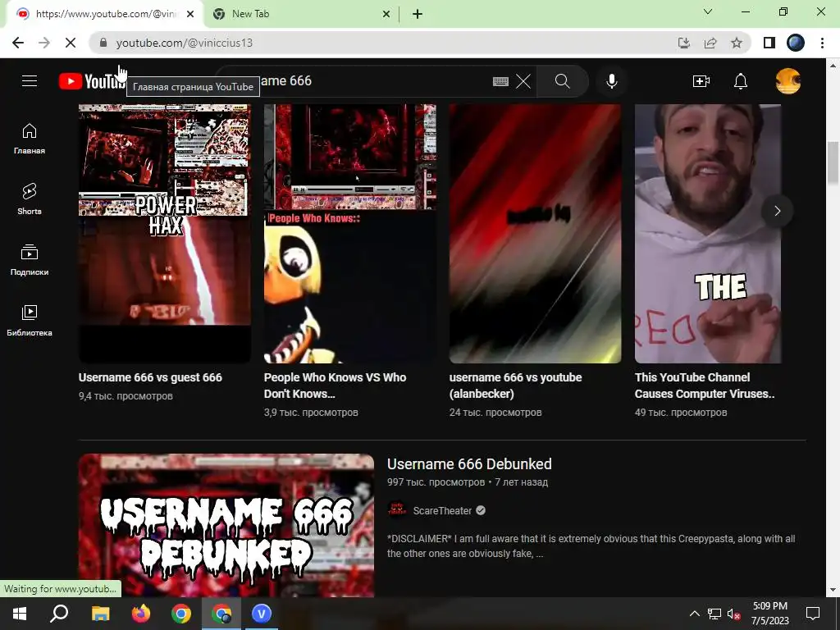Screen dimensions: 840x630
Task: Bookmark this page with the star
Action: [737, 43]
